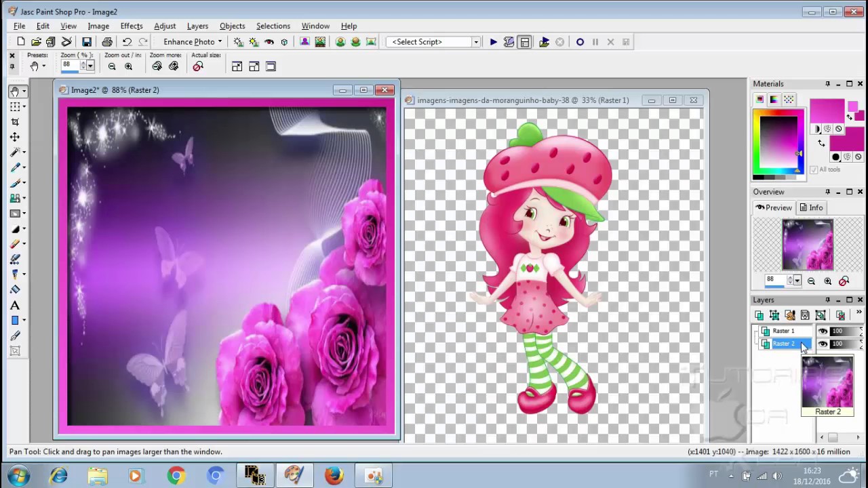This screenshot has width=868, height=488.
Task: Select the Pan tool in the tools palette
Action: 14,91
